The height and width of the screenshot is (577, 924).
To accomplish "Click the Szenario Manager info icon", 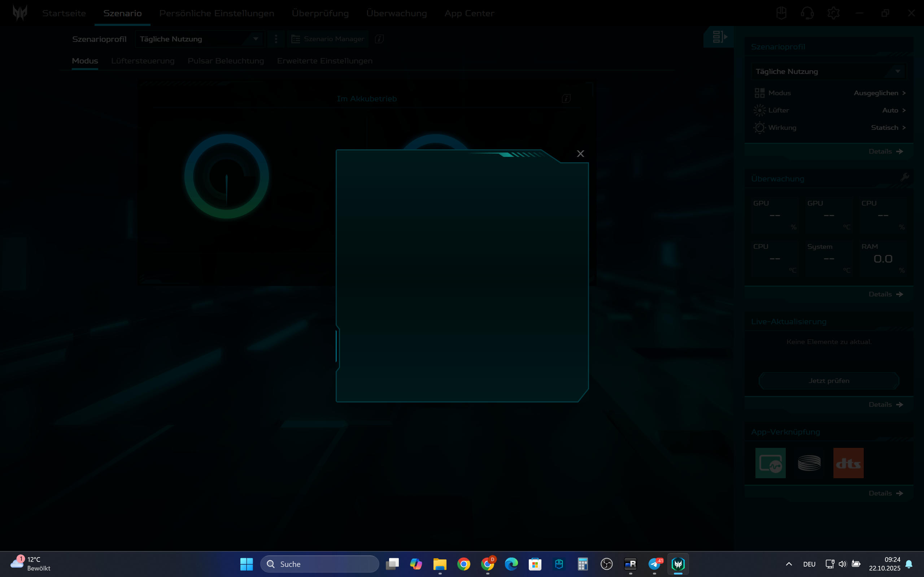I will tap(379, 39).
